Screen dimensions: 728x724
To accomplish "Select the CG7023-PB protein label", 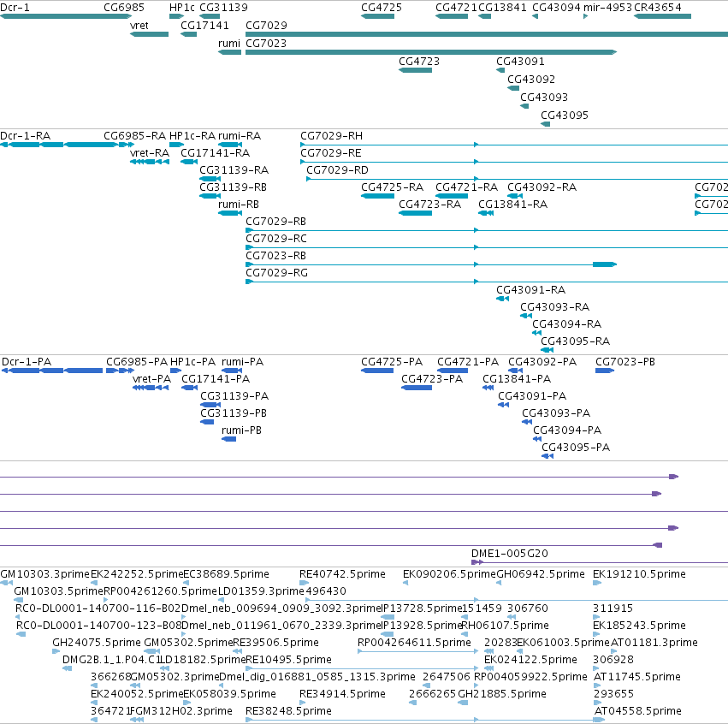I will (x=625, y=362).
